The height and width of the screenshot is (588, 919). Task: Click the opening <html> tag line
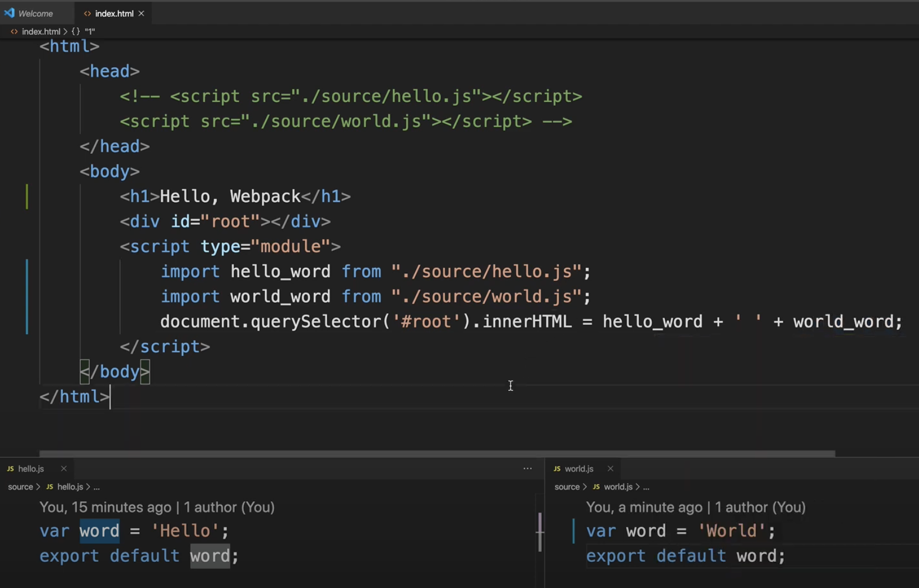[69, 46]
